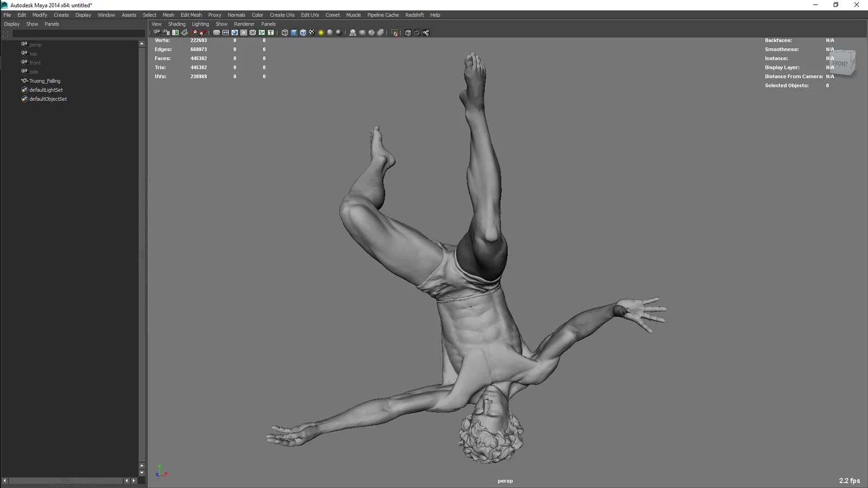Select the camera selection icon in viewport toolbar
This screenshot has width=868, height=488.
tap(156, 33)
